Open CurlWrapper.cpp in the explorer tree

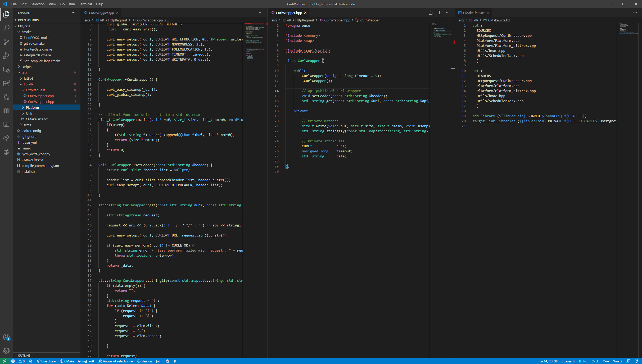point(47,96)
